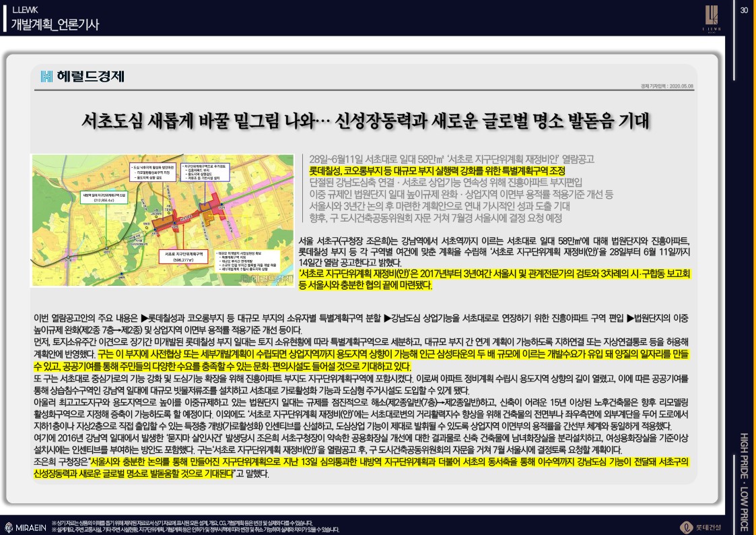
Task: Click the L.LEWK logo in the header
Action: [x=713, y=18]
